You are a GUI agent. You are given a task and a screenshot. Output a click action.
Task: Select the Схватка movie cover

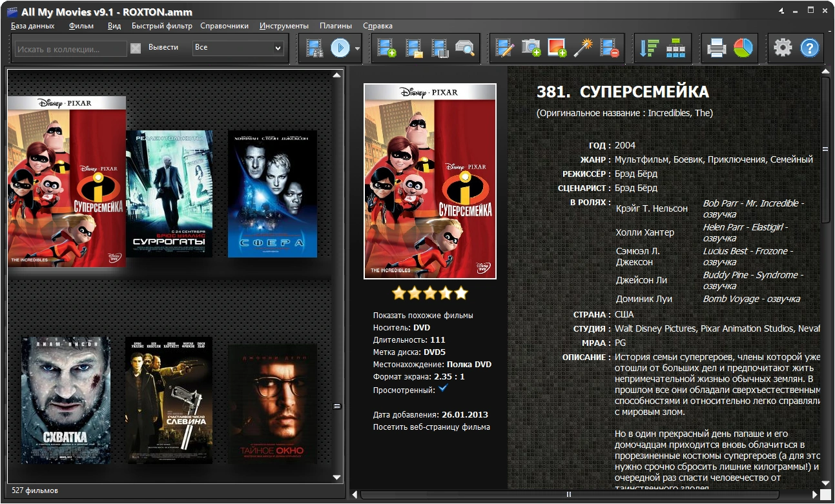click(x=66, y=400)
